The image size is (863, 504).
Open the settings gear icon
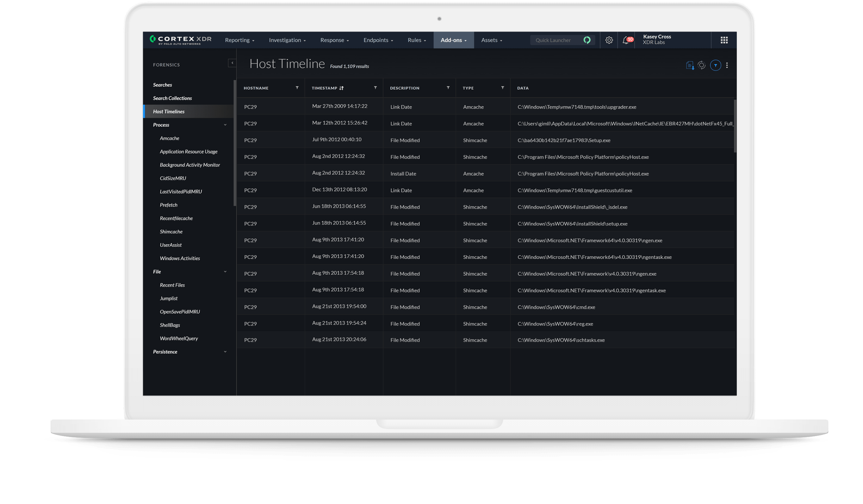(610, 40)
